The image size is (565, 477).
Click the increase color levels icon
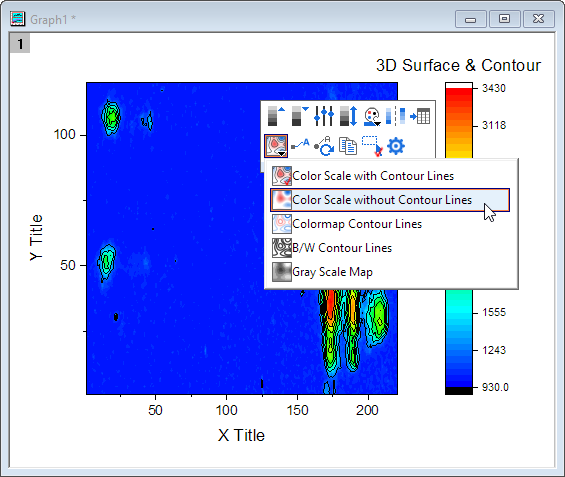pos(276,116)
